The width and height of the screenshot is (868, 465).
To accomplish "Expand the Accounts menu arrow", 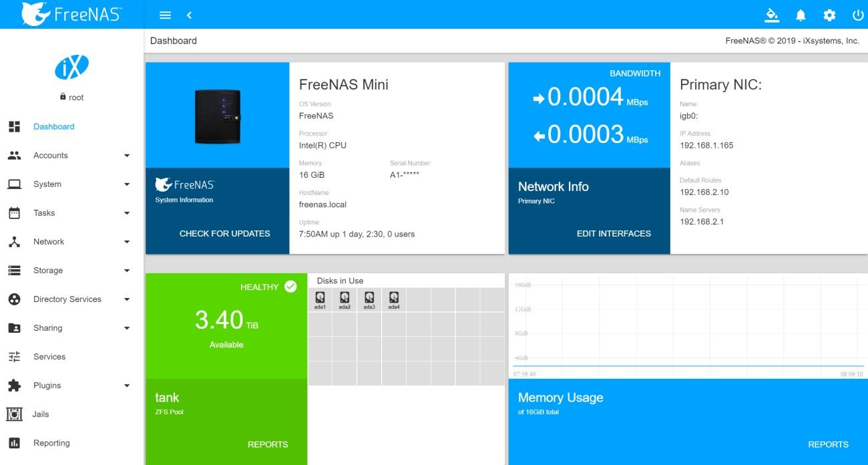I will 127,156.
